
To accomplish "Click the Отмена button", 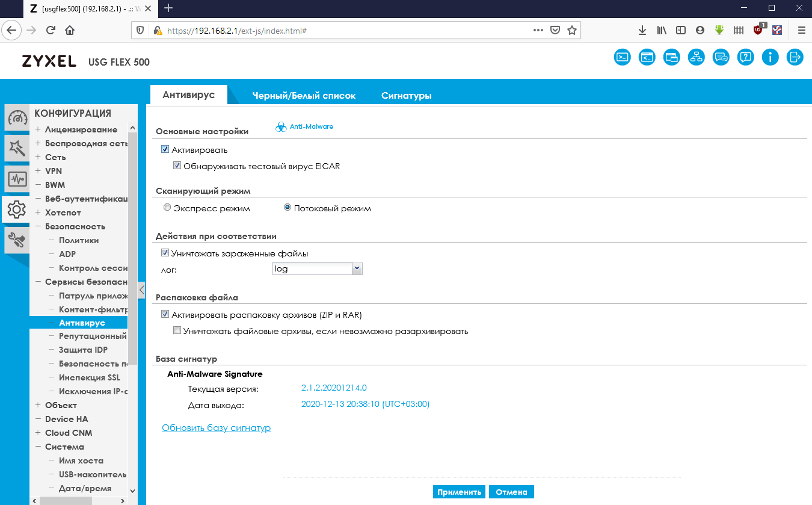I will pos(511,492).
